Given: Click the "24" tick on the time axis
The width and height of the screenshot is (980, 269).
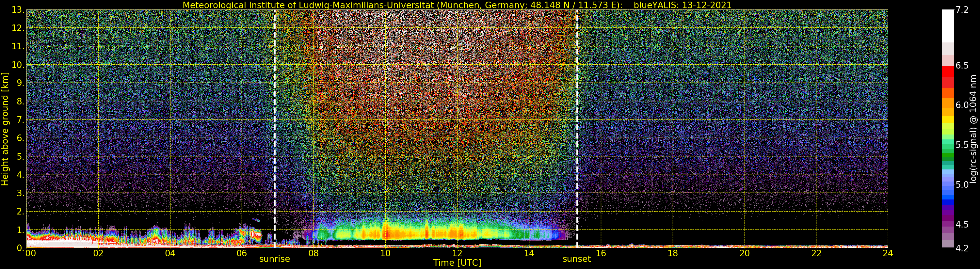Looking at the screenshot, I should pos(888,253).
